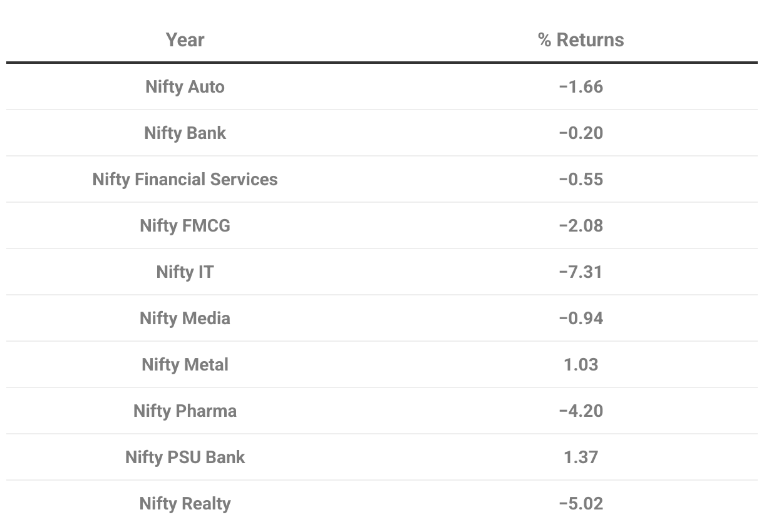Select the Nifty Pharma row label

[x=185, y=411]
